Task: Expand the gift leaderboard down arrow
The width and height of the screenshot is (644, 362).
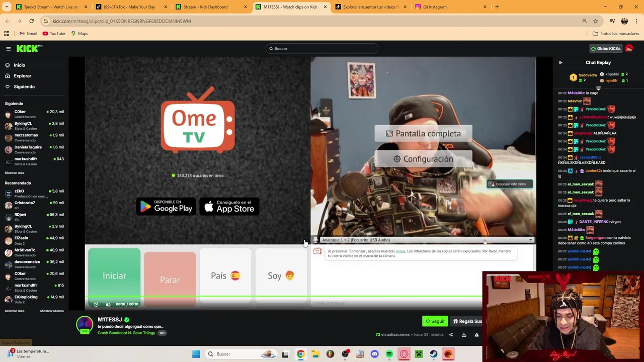Action: point(598,87)
